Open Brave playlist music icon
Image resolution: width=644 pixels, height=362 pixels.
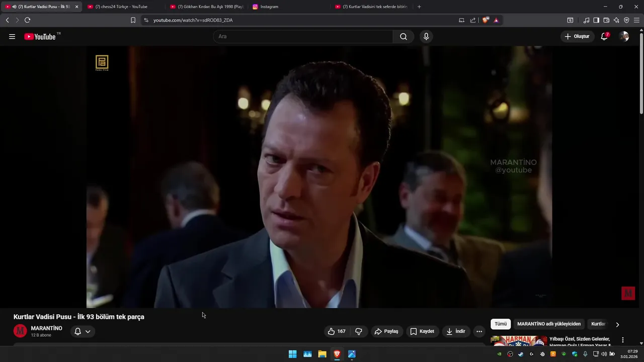point(586,20)
